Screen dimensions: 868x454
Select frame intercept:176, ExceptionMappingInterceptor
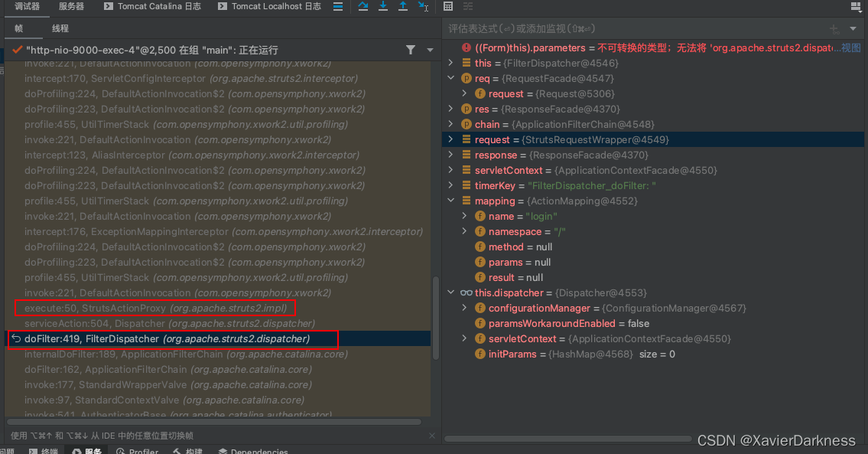pyautogui.click(x=218, y=232)
